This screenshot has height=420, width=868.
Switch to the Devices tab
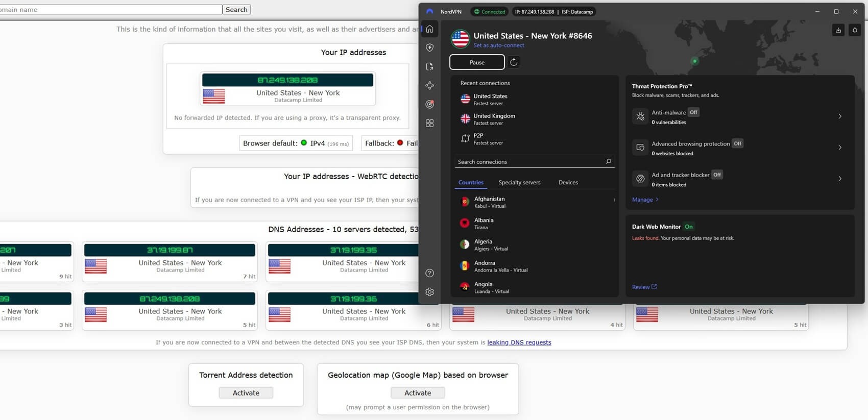(568, 182)
